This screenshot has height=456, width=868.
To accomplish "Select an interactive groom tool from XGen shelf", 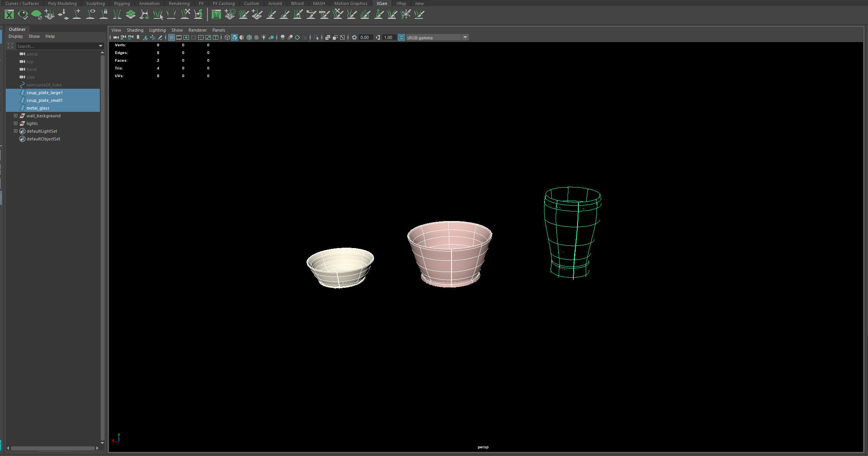I will (x=243, y=14).
